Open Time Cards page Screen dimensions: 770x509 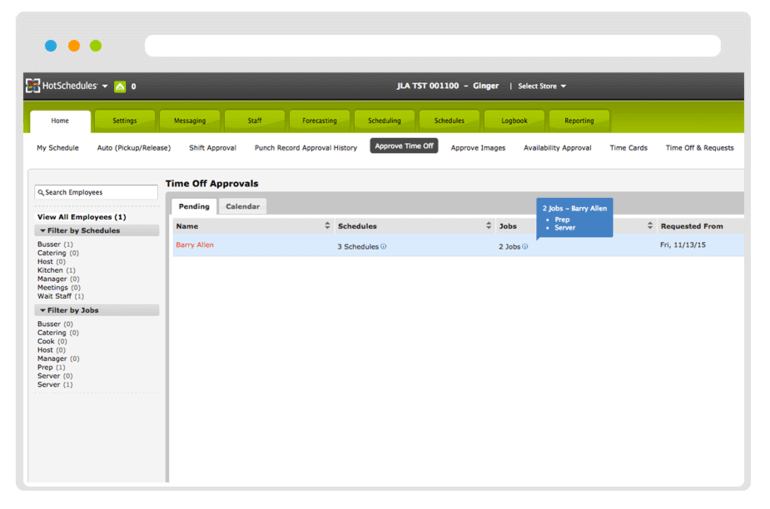[x=629, y=148]
